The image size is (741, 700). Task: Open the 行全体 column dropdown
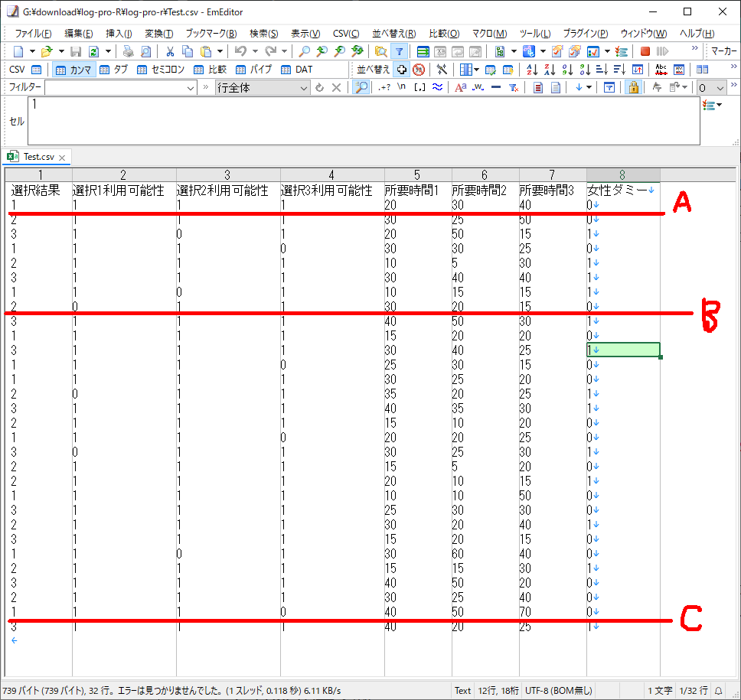303,88
